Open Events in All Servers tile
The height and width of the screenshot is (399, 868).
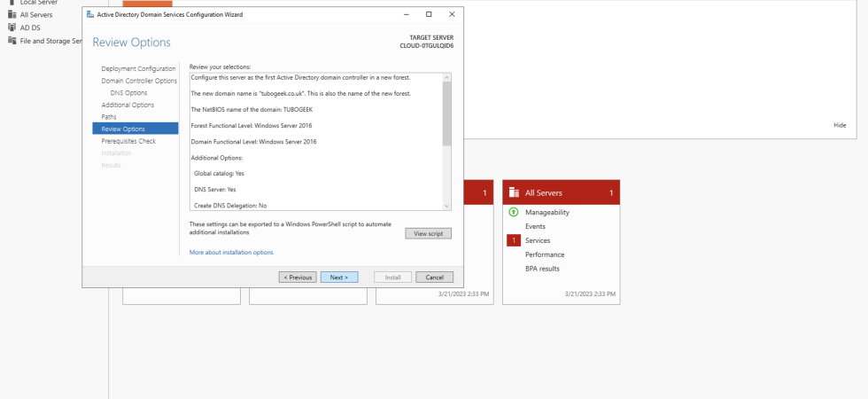535,226
